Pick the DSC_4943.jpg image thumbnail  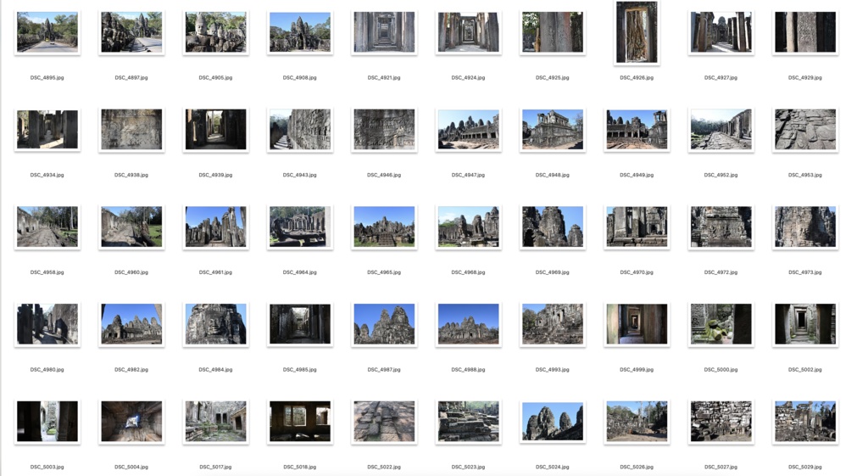[299, 129]
